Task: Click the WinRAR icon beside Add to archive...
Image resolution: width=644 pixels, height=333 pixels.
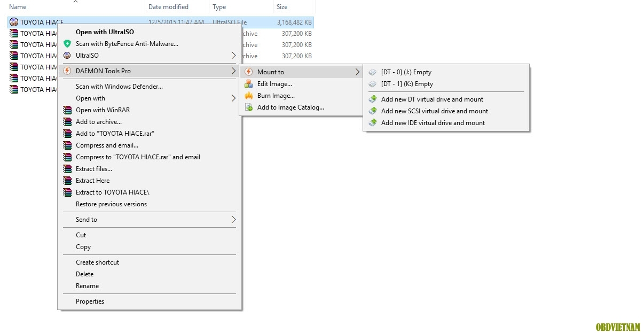Action: [x=67, y=122]
